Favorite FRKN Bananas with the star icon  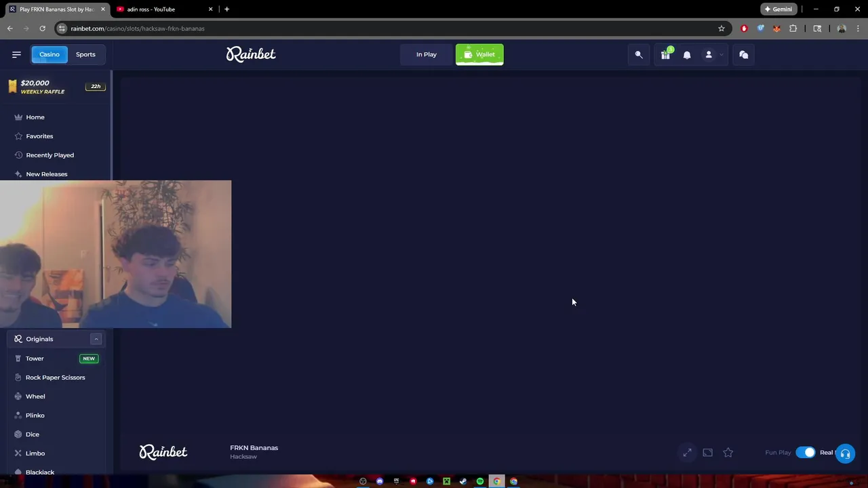tap(728, 452)
